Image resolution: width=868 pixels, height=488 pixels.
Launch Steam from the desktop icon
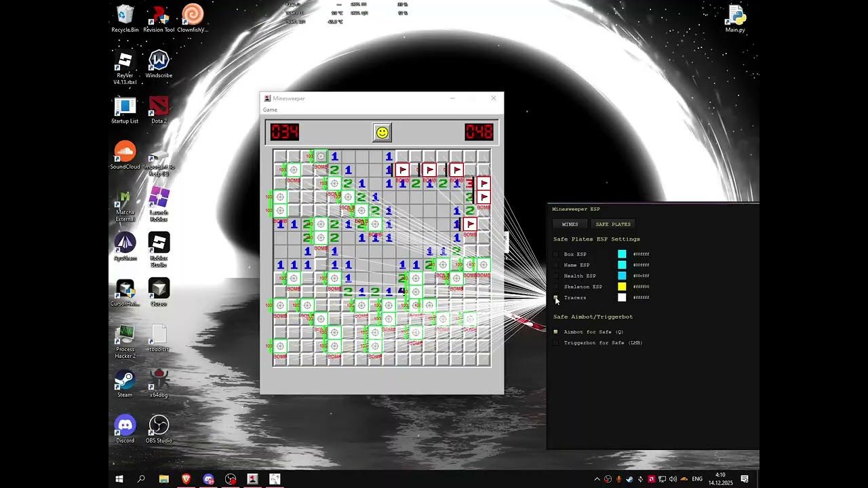tap(125, 384)
